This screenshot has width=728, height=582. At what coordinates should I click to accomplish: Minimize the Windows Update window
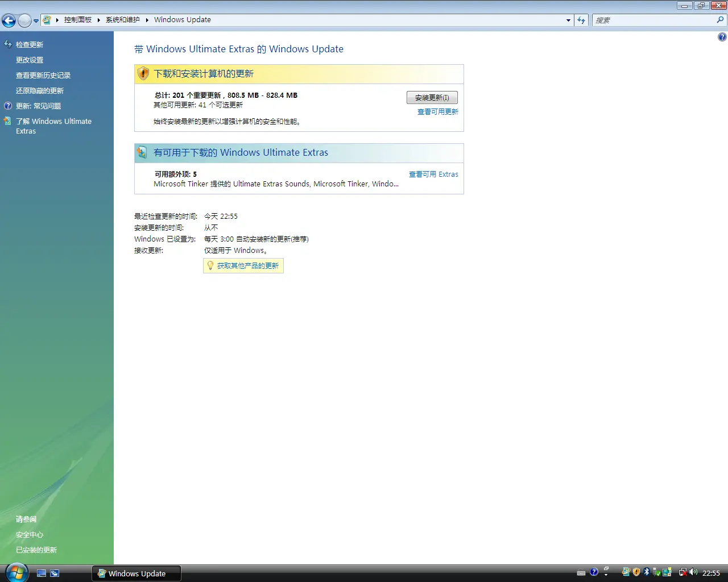coord(684,5)
